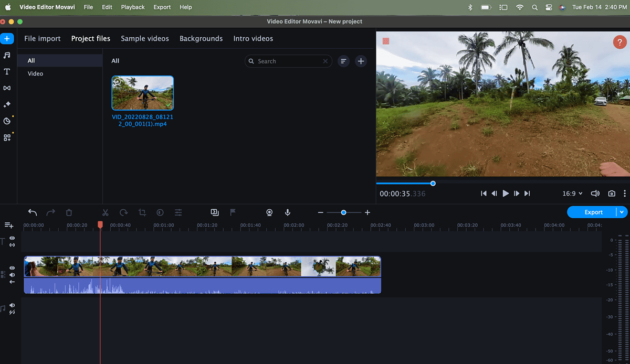Select the Titles tool in sidebar

[7, 71]
